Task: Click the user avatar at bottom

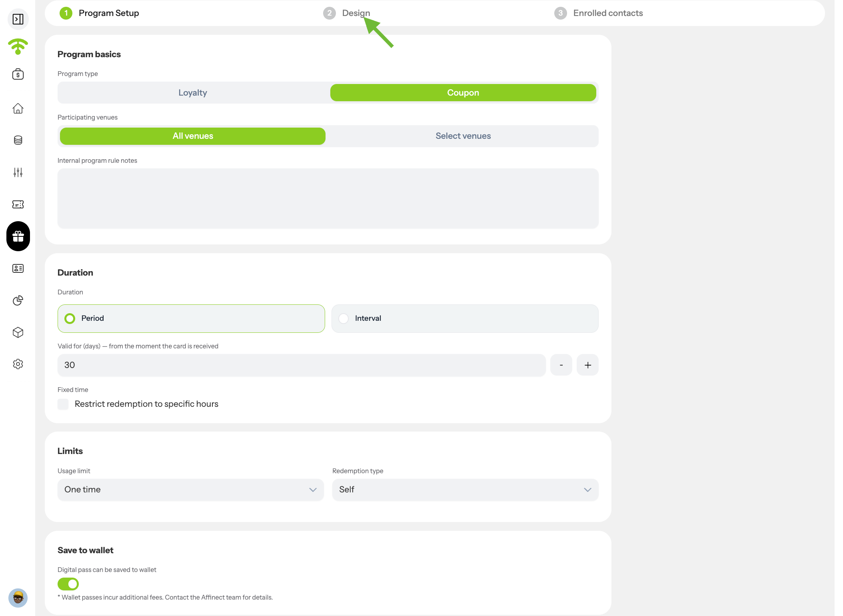Action: coord(18,598)
